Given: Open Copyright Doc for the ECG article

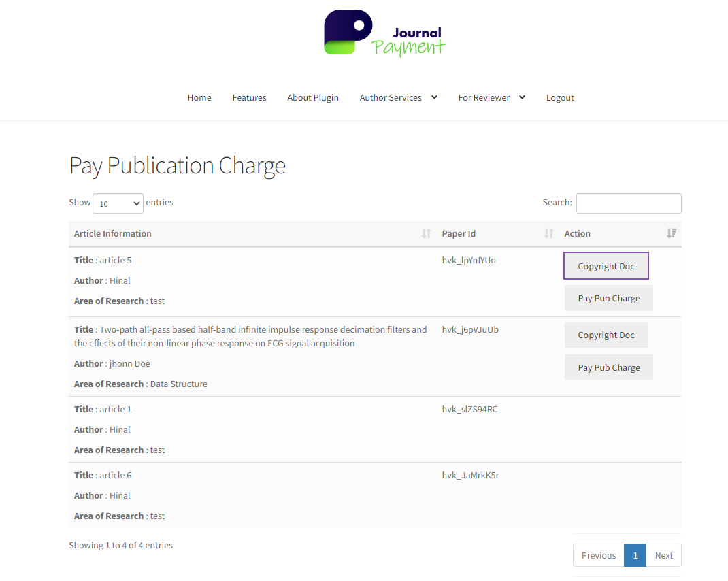Looking at the screenshot, I should [606, 335].
